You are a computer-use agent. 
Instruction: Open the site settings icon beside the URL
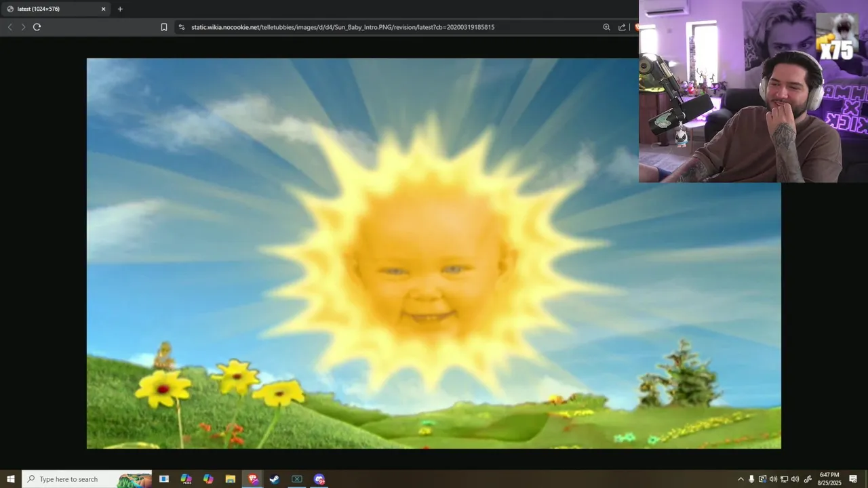click(x=181, y=27)
